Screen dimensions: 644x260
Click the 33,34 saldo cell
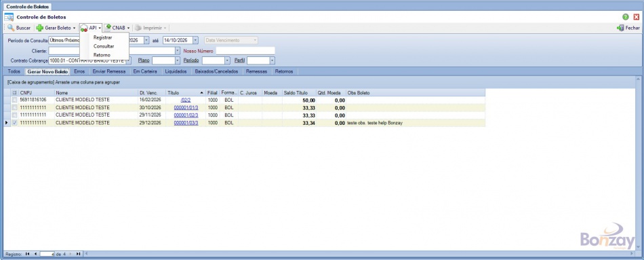[x=298, y=123]
